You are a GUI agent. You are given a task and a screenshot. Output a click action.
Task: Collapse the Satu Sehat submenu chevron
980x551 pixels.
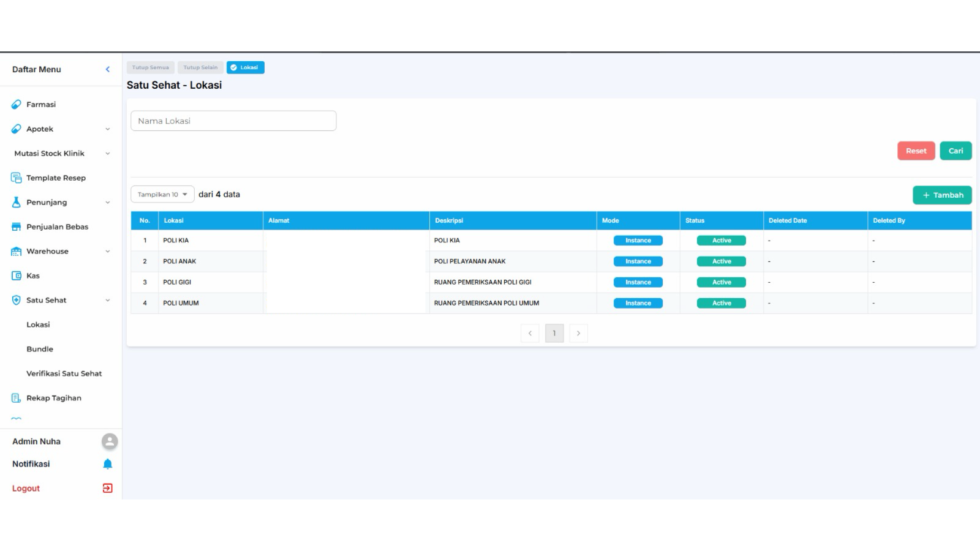(x=108, y=301)
